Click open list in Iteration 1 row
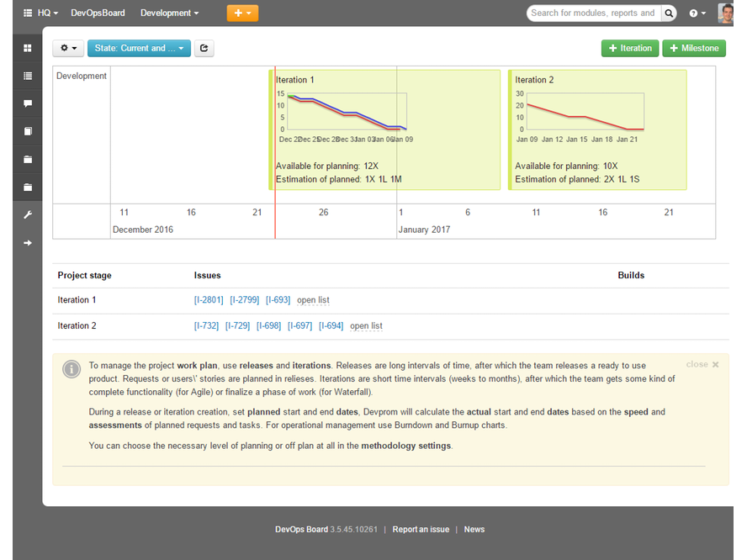This screenshot has height=560, width=747. [x=313, y=300]
